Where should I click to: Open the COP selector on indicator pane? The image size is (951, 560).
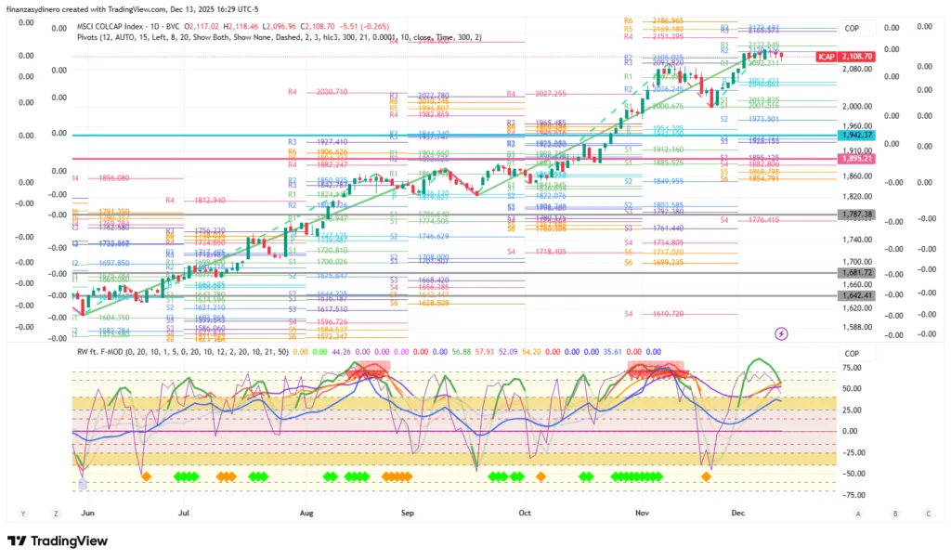pos(852,354)
